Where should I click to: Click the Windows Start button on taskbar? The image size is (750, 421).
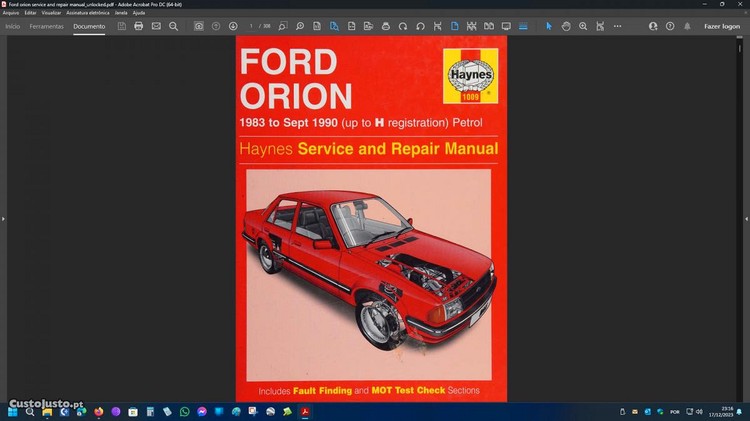[x=13, y=411]
